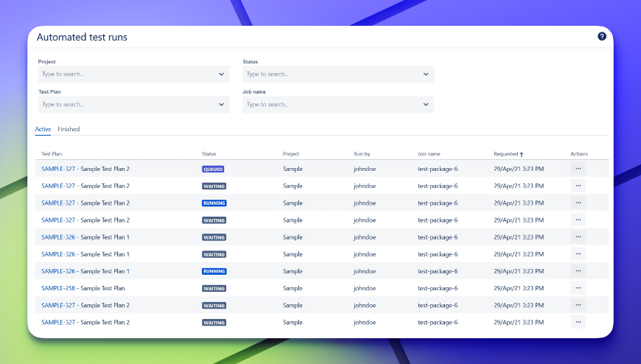Click RUNNING badge in SAMPLE-326 row
This screenshot has width=641, height=364.
tap(214, 272)
